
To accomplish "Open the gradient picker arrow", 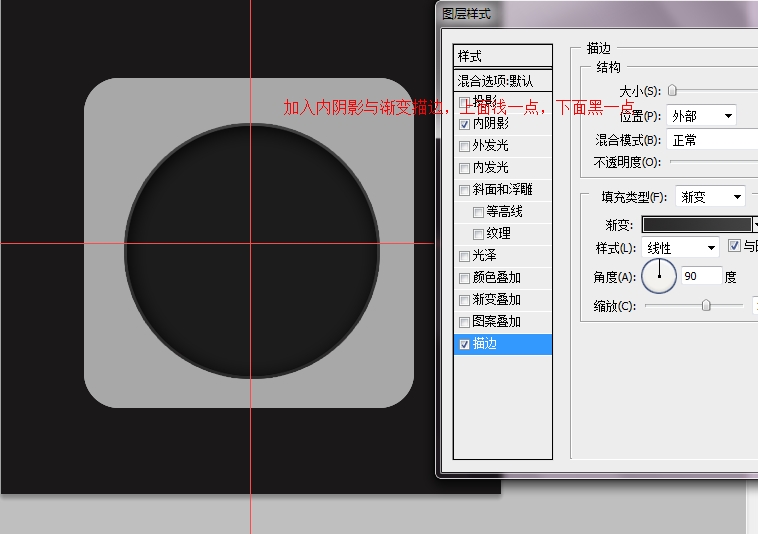I will [x=755, y=224].
